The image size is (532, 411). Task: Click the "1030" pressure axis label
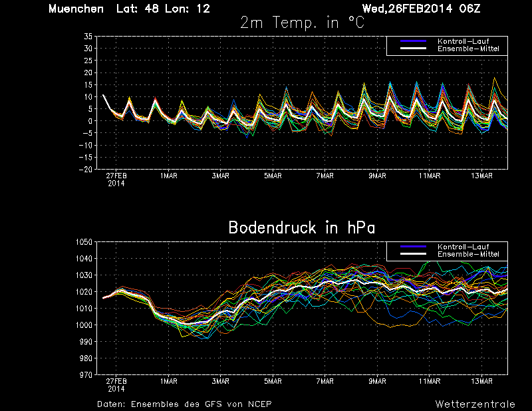click(x=84, y=275)
